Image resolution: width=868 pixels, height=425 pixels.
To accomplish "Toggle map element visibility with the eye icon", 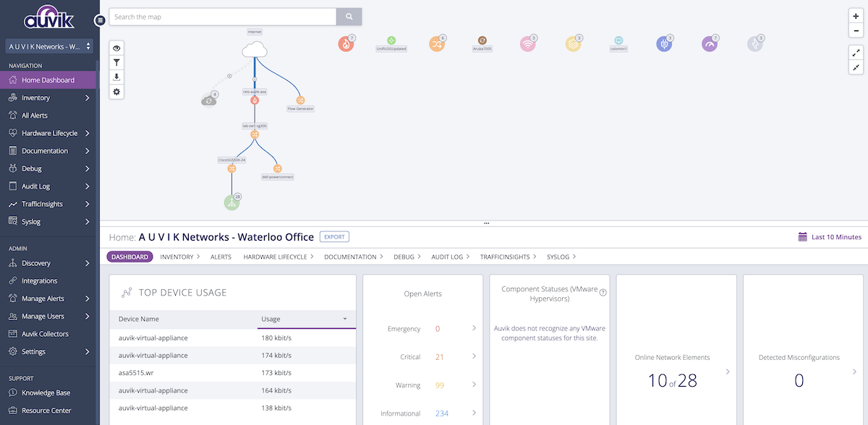I will click(116, 47).
